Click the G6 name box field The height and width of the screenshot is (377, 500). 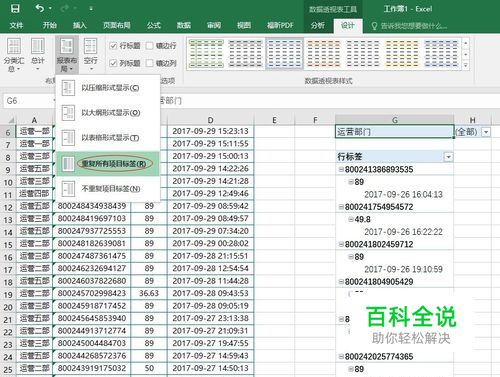tap(29, 101)
